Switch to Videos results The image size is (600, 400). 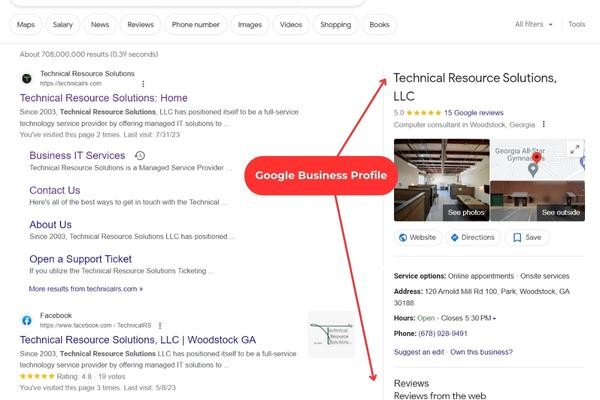[291, 24]
